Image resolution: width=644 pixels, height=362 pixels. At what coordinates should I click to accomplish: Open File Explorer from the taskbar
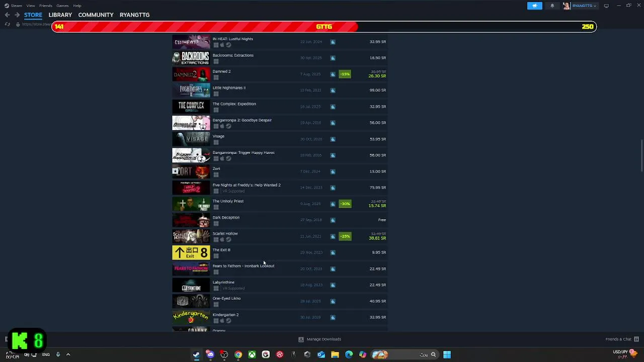(x=335, y=354)
